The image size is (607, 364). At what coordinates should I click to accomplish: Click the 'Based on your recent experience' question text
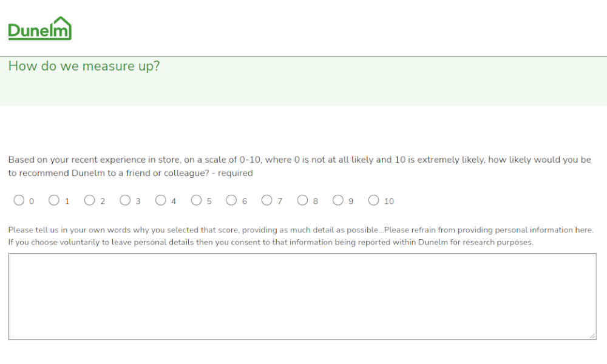tap(299, 166)
